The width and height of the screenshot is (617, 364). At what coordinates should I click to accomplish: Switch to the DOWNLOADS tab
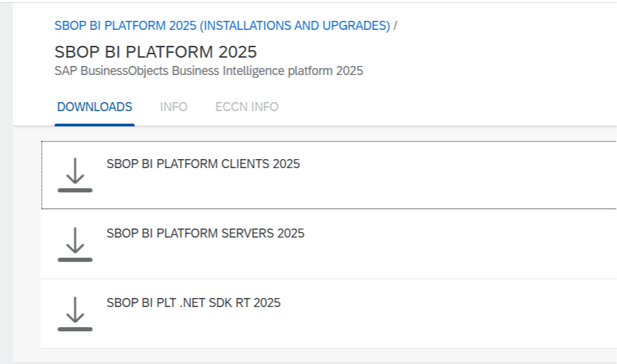click(95, 107)
